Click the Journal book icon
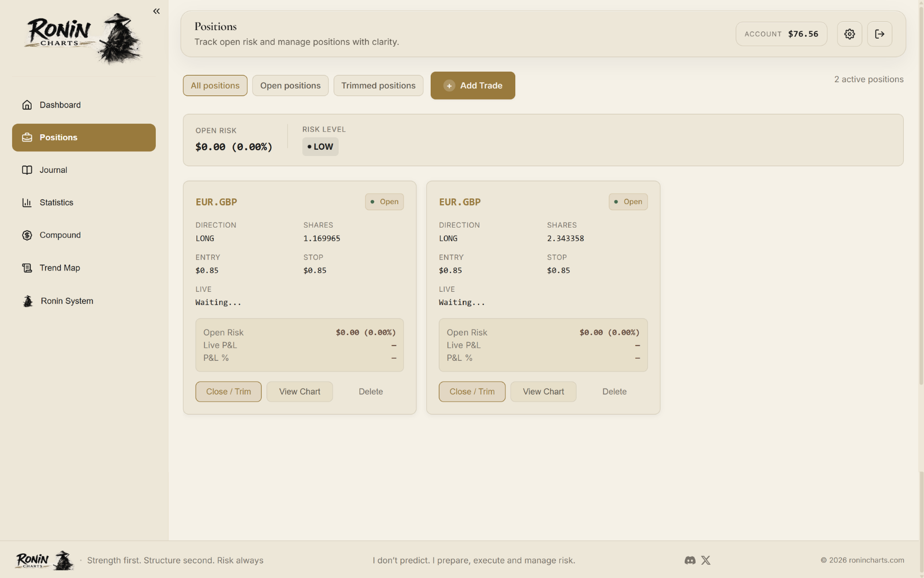924x578 pixels. (x=27, y=170)
